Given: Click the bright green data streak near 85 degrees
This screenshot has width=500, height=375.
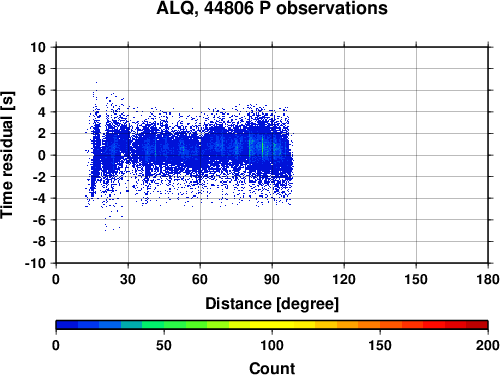Looking at the screenshot, I should [263, 146].
